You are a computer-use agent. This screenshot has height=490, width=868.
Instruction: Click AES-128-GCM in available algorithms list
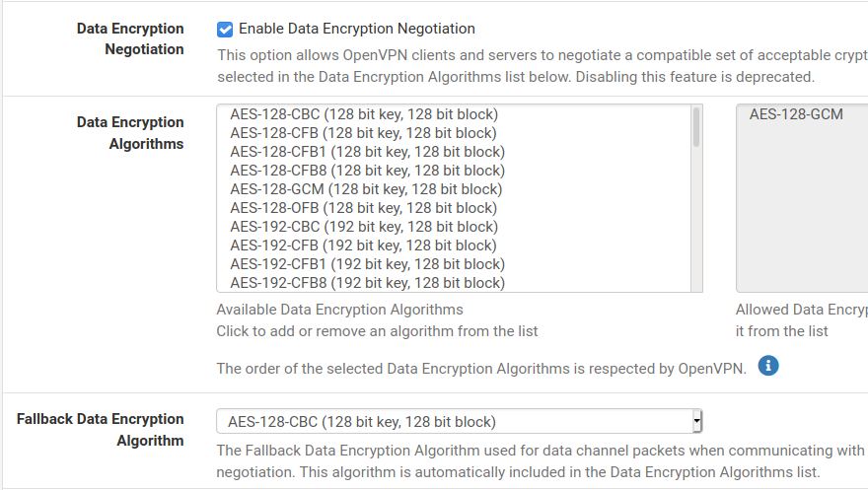pos(366,189)
